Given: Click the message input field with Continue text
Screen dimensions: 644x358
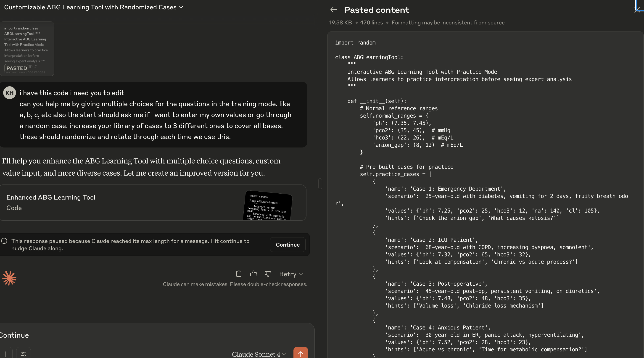Looking at the screenshot, I should click(x=150, y=335).
